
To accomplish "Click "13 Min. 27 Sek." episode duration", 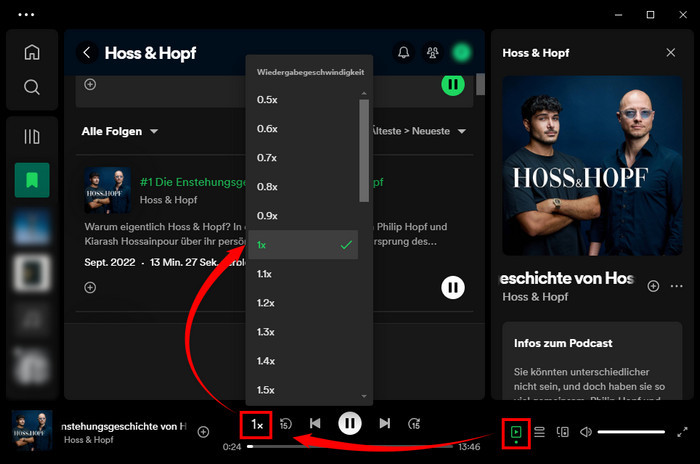I will coord(184,262).
